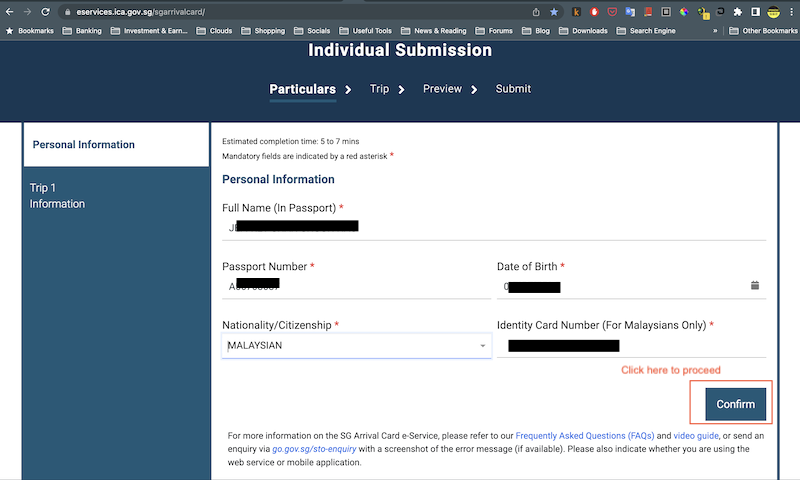Toggle the browser side panel icon
Screen dimensions: 800x480
pos(755,12)
